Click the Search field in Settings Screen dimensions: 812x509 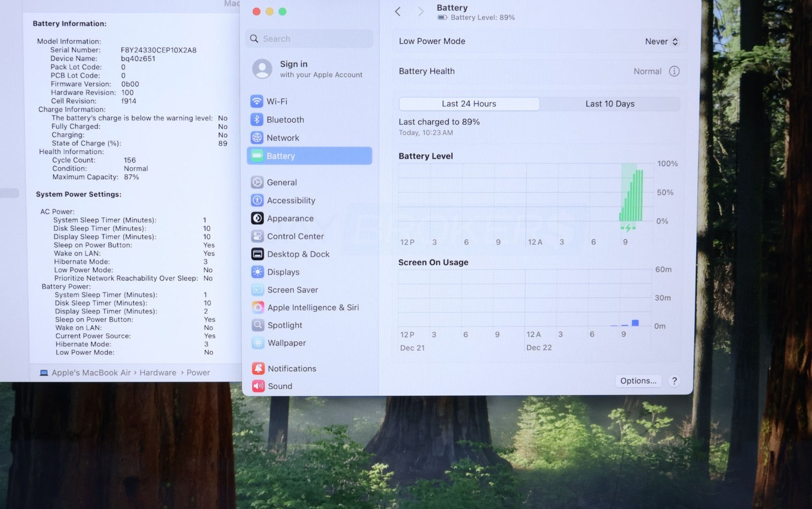(310, 39)
